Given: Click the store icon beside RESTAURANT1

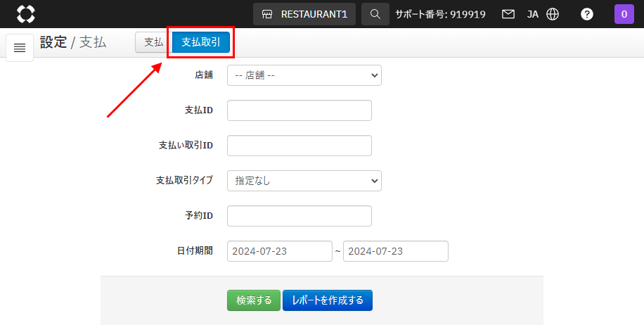Looking at the screenshot, I should coord(267,14).
